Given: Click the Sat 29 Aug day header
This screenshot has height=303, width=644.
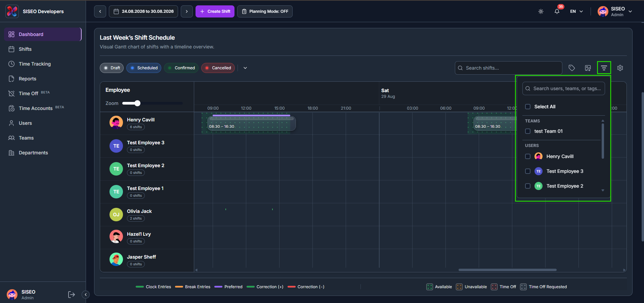Looking at the screenshot, I should click(388, 93).
